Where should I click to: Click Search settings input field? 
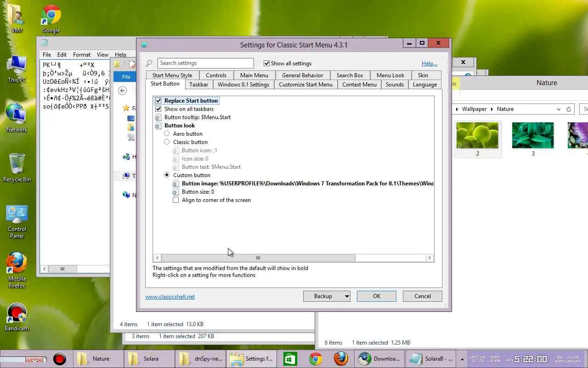pyautogui.click(x=206, y=63)
